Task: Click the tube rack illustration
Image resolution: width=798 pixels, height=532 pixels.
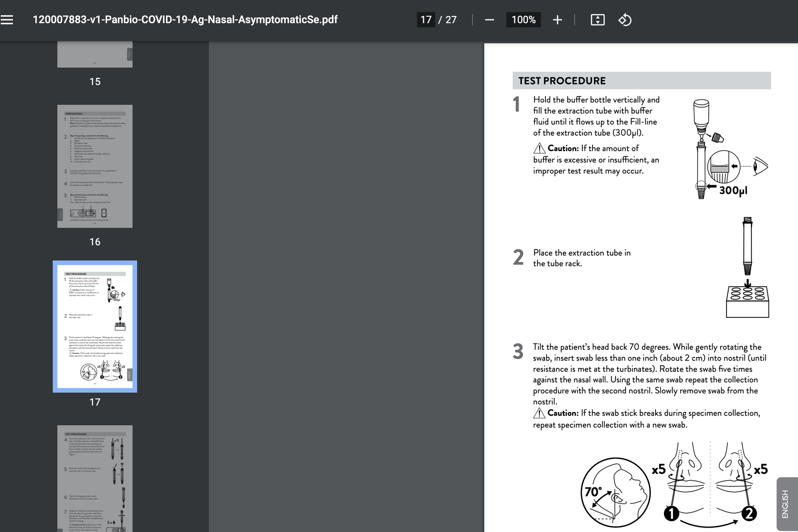Action: (x=747, y=301)
